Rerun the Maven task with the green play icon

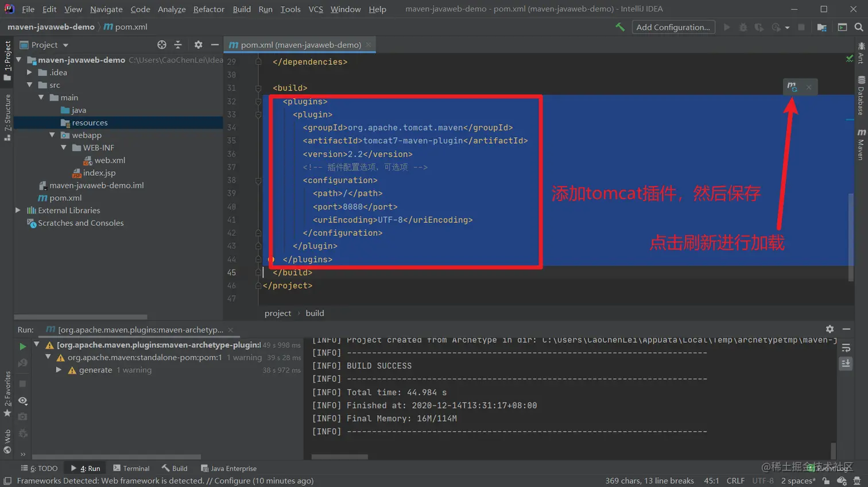coord(22,346)
